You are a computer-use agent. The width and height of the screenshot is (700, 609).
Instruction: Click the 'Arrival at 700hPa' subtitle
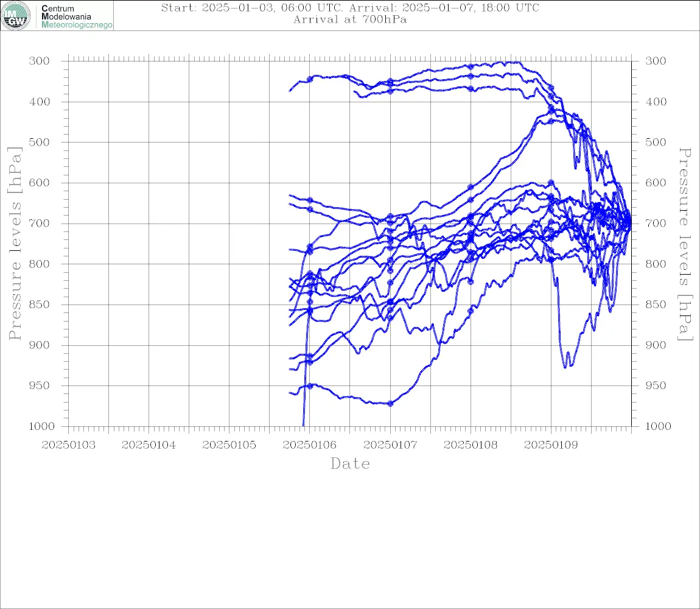pyautogui.click(x=350, y=19)
